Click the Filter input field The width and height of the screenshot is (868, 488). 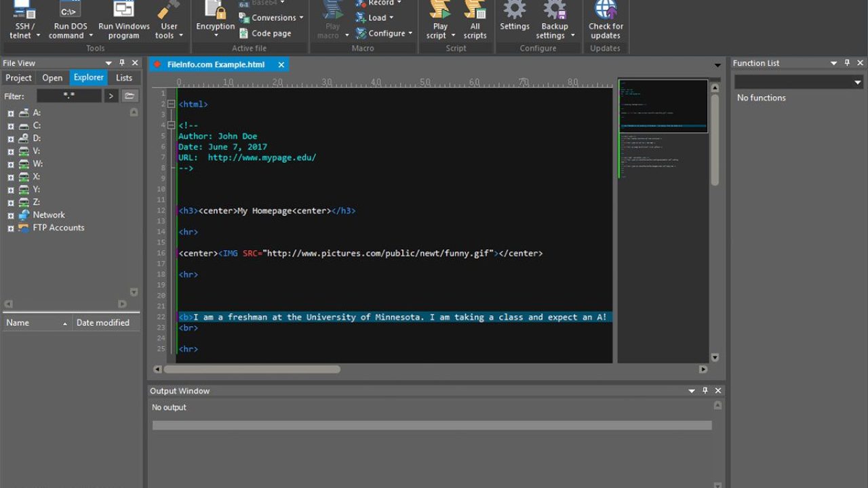pyautogui.click(x=69, y=96)
